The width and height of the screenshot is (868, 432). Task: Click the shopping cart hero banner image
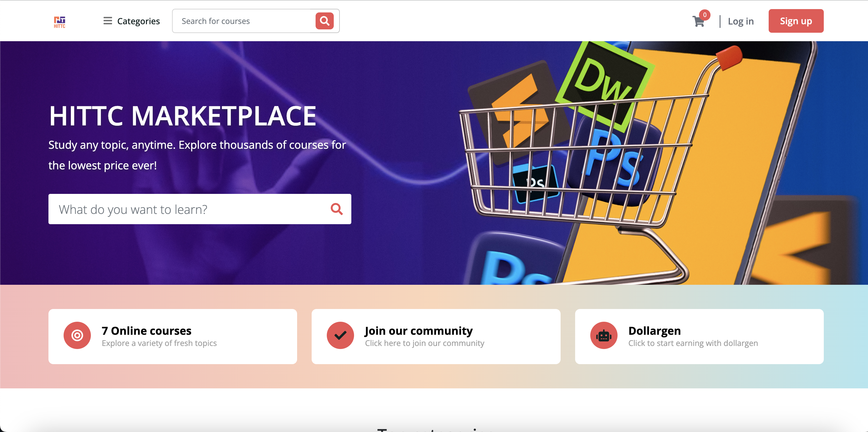click(640, 163)
